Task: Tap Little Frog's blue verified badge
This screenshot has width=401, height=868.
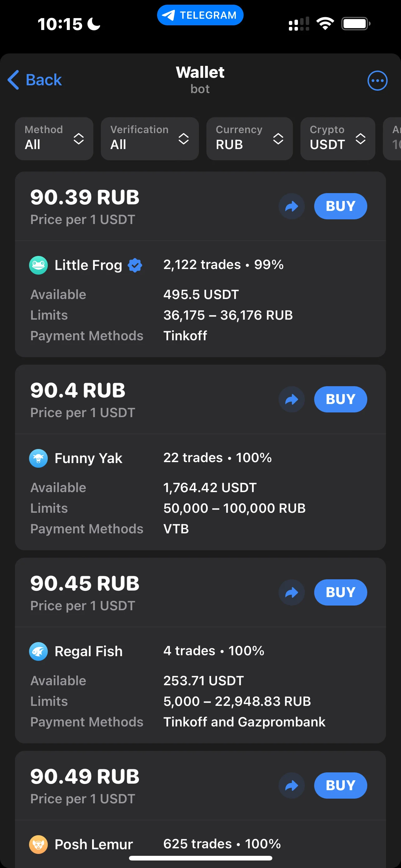Action: 135,265
